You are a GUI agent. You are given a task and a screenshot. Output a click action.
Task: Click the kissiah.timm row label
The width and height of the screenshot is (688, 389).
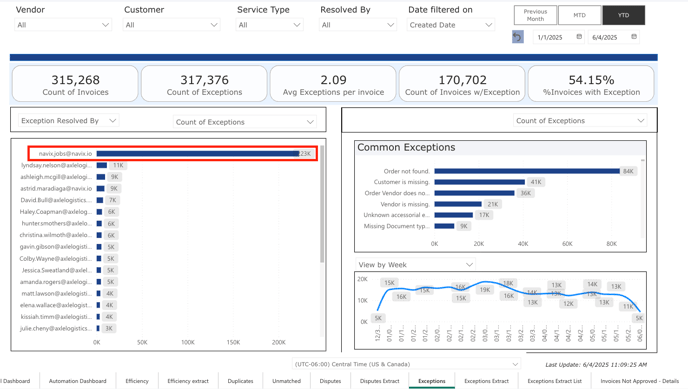[x=57, y=317]
